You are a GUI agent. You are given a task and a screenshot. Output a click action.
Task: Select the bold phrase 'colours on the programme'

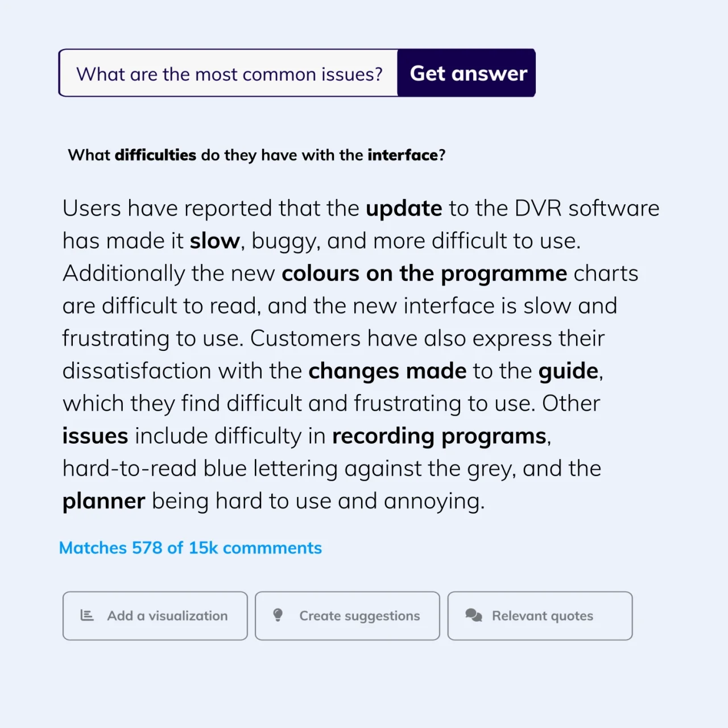tap(424, 274)
